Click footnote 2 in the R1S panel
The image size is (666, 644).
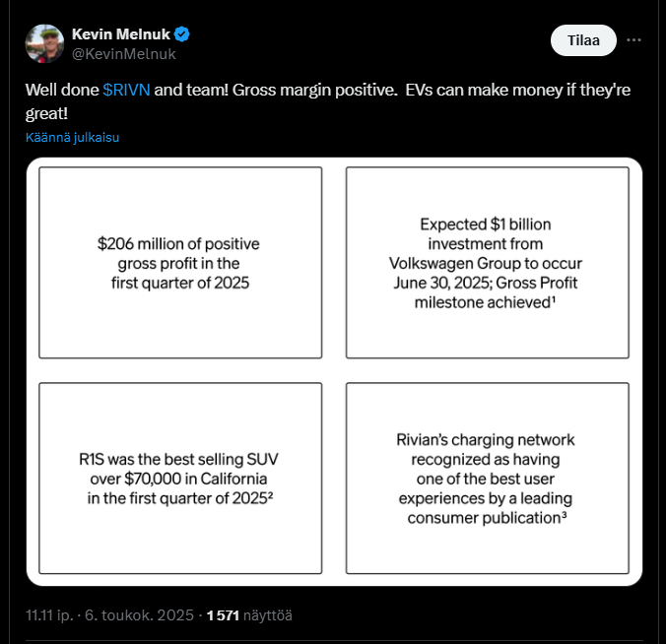[270, 496]
